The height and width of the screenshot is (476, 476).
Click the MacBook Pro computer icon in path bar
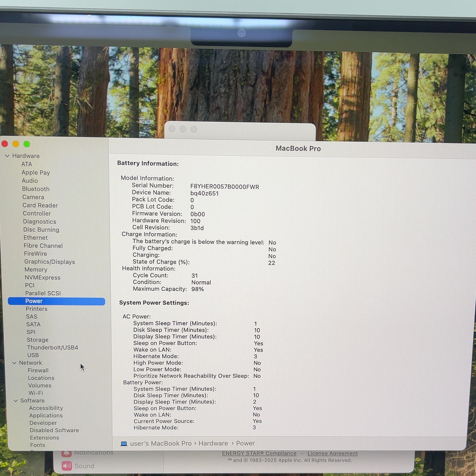(124, 443)
